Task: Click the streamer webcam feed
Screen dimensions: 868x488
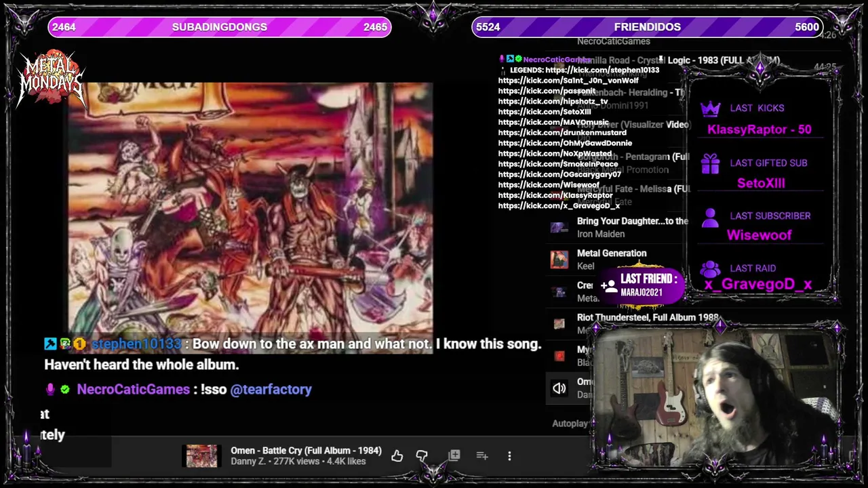Action: coord(717,396)
